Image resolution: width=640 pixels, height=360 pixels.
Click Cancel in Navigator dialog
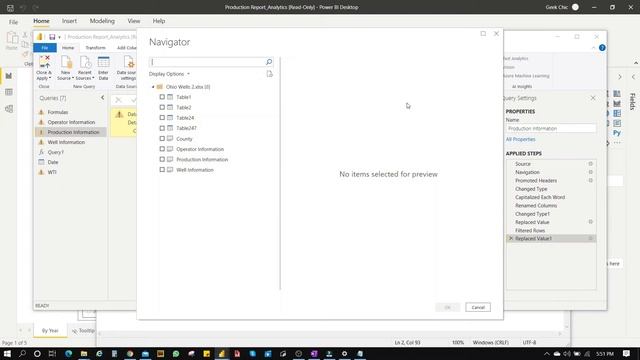[478, 307]
